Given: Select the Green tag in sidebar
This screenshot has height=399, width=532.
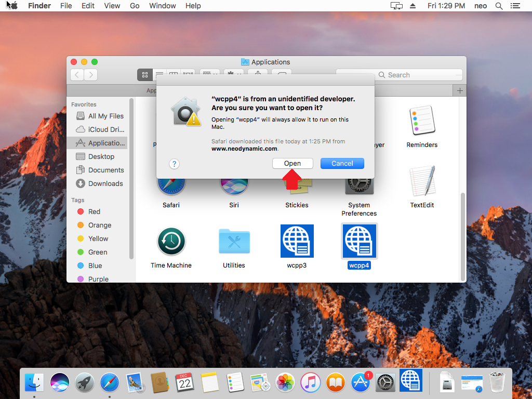Looking at the screenshot, I should [x=98, y=252].
